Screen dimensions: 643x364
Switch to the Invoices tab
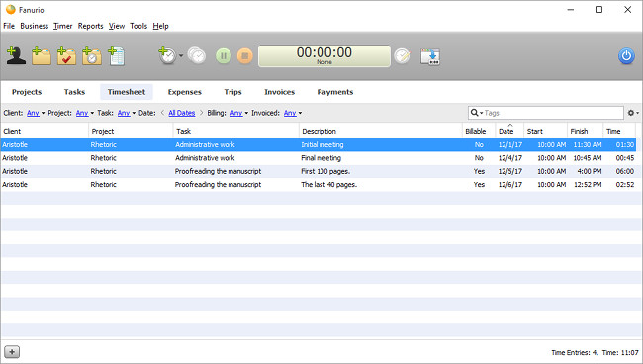tap(279, 92)
